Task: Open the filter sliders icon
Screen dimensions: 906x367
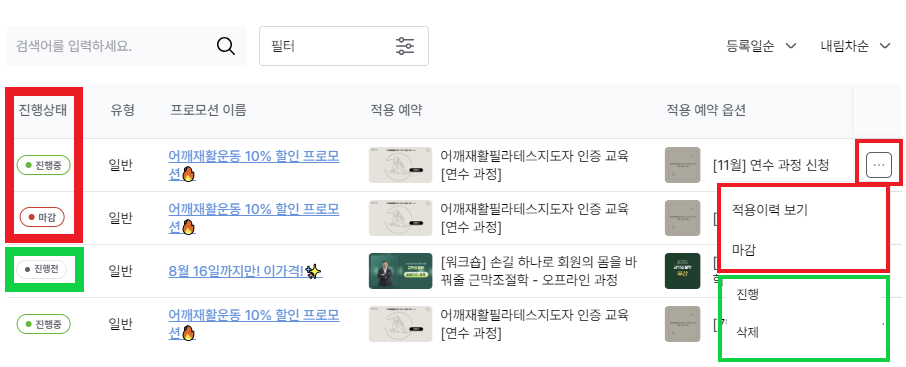Action: click(x=404, y=46)
